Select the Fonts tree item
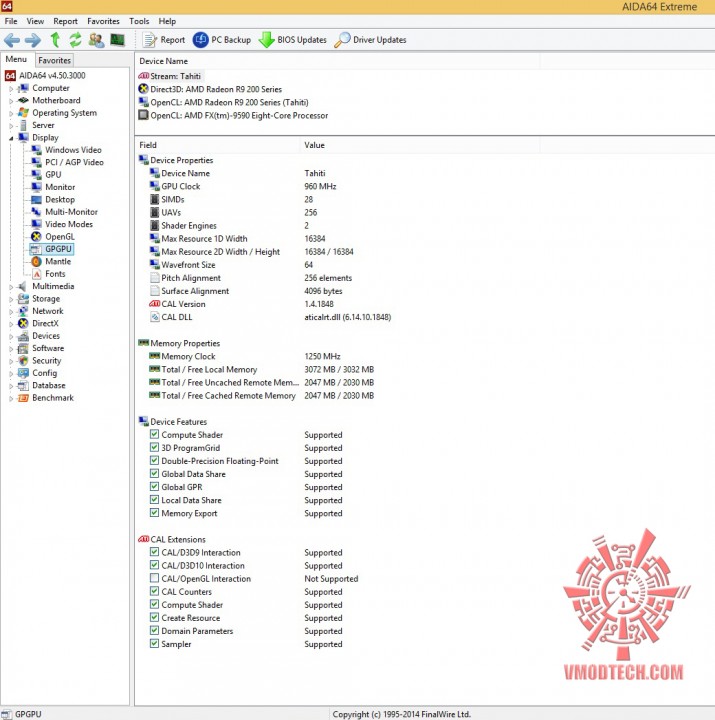The height and width of the screenshot is (720, 715). [55, 274]
